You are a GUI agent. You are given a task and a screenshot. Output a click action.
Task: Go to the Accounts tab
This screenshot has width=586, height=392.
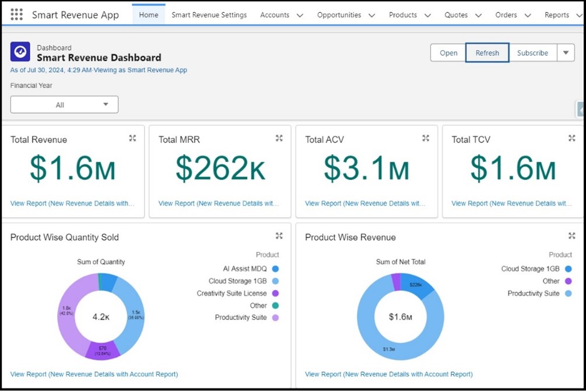pos(275,15)
